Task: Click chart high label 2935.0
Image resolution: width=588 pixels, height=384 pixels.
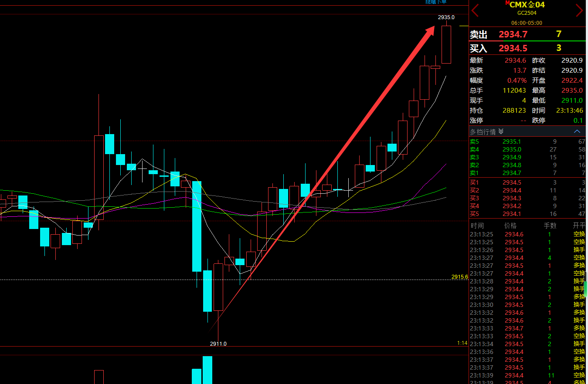Action: click(x=446, y=17)
